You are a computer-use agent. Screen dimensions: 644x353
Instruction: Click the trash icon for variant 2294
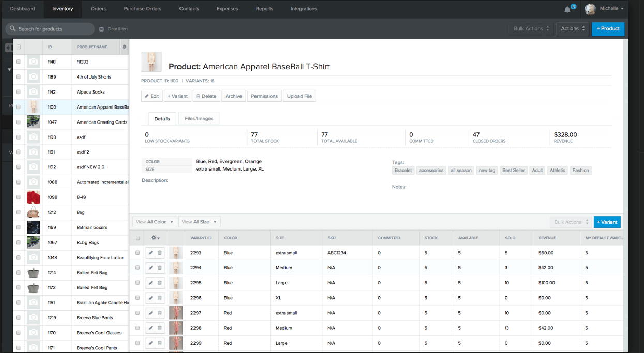pyautogui.click(x=160, y=268)
